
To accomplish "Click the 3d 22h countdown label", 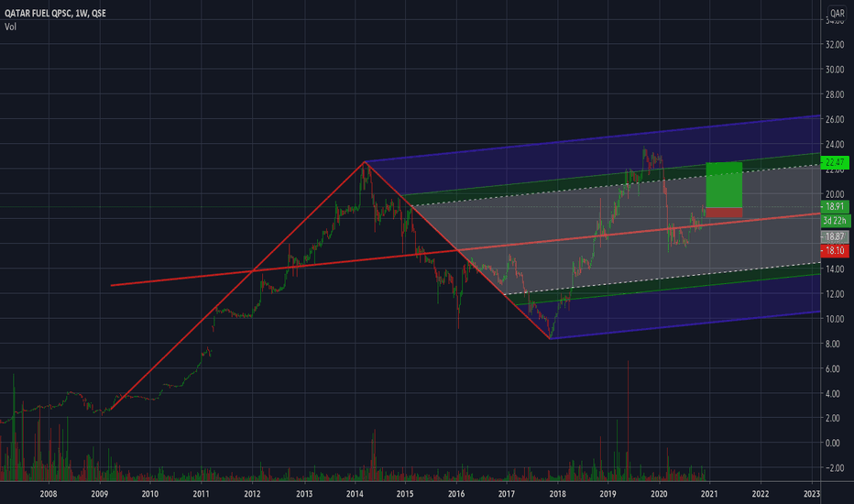I will click(x=835, y=221).
